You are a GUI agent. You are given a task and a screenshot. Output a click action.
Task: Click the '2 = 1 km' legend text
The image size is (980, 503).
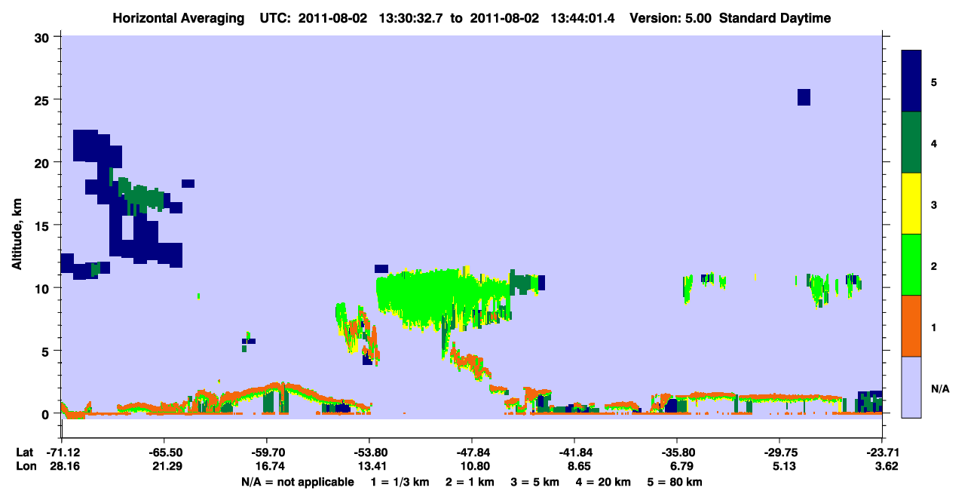point(469,482)
